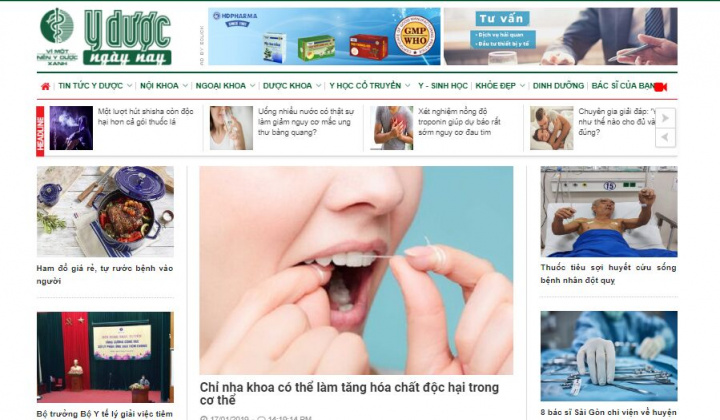
Task: Open the KHỎE ĐẸP dropdown chevron
Action: 522,86
